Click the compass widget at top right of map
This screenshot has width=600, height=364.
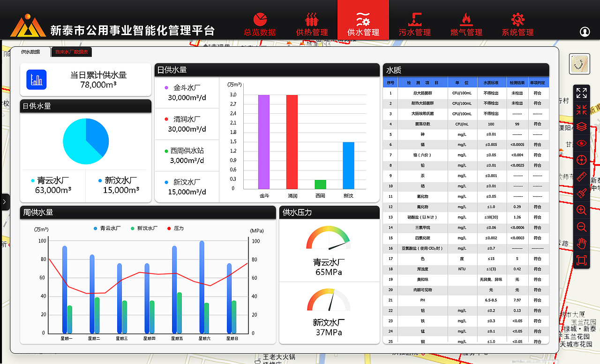click(x=580, y=64)
